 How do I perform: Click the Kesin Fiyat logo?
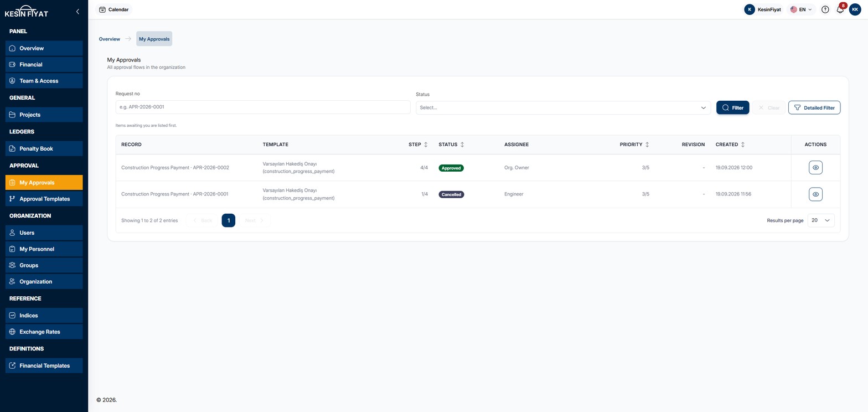pos(26,11)
